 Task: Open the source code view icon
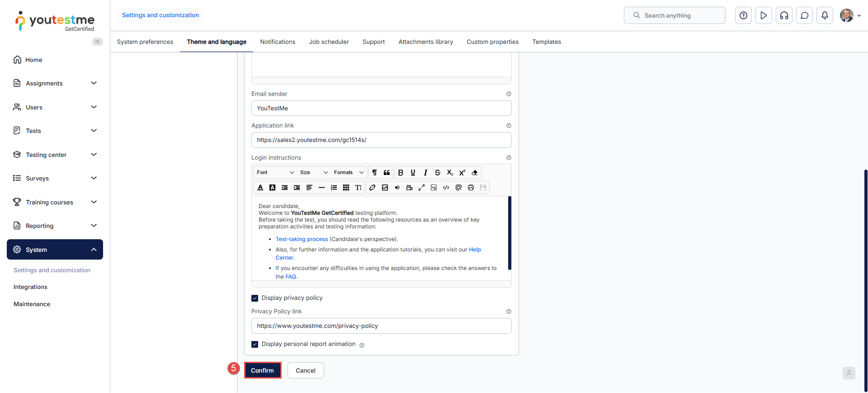point(446,188)
